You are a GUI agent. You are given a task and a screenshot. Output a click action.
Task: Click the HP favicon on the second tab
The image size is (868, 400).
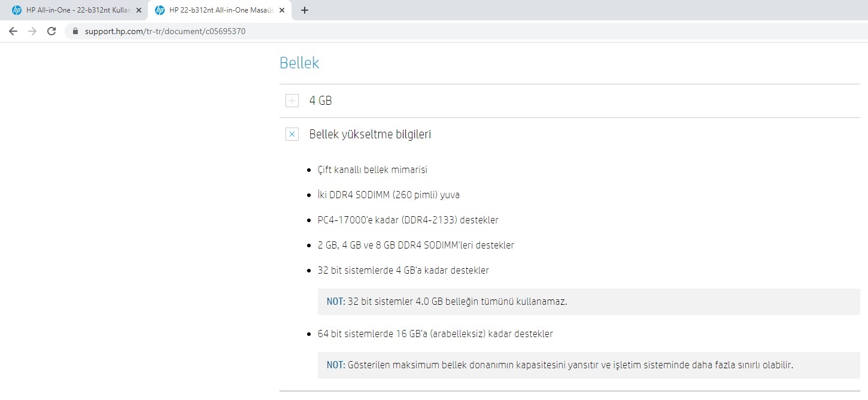pos(160,10)
